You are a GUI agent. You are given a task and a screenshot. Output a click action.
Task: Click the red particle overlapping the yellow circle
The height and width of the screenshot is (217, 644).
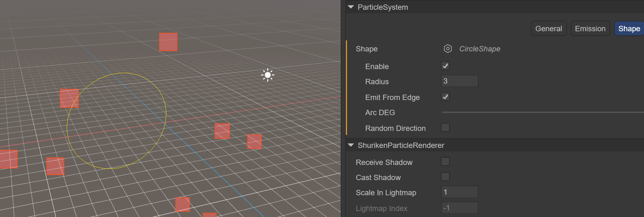69,98
